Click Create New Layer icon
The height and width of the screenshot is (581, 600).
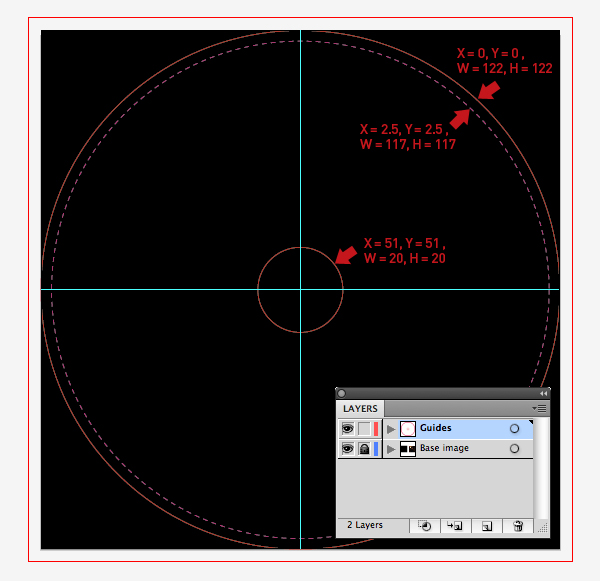coord(487,526)
